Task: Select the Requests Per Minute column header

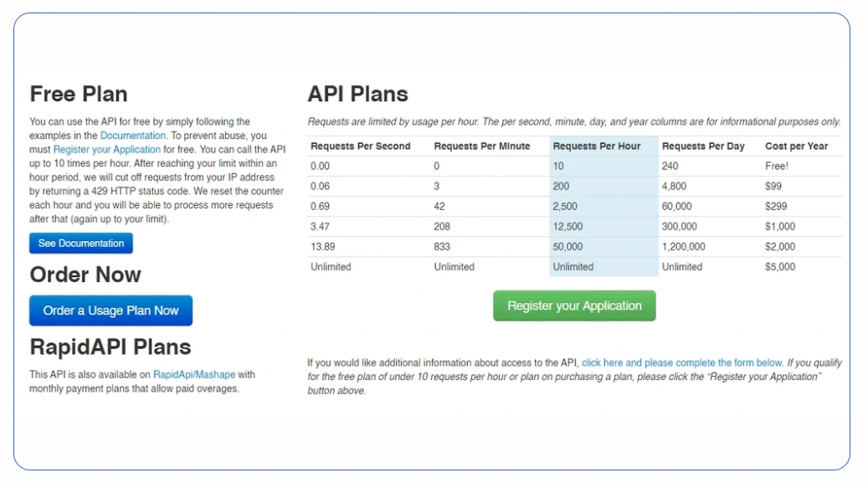Action: pyautogui.click(x=482, y=146)
